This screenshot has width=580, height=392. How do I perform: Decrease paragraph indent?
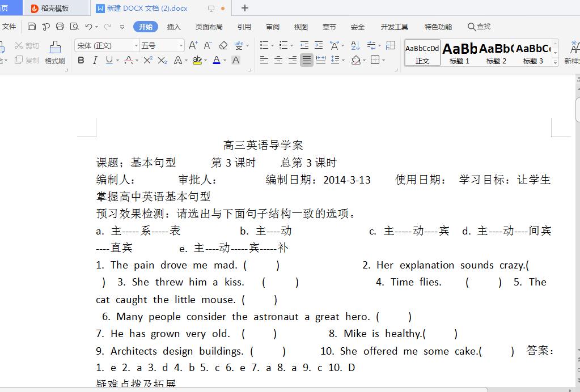click(x=304, y=45)
